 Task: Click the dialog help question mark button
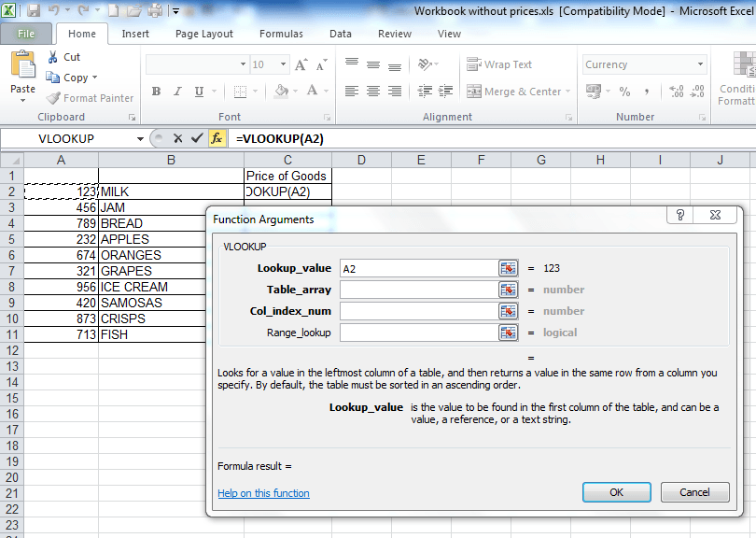679,215
